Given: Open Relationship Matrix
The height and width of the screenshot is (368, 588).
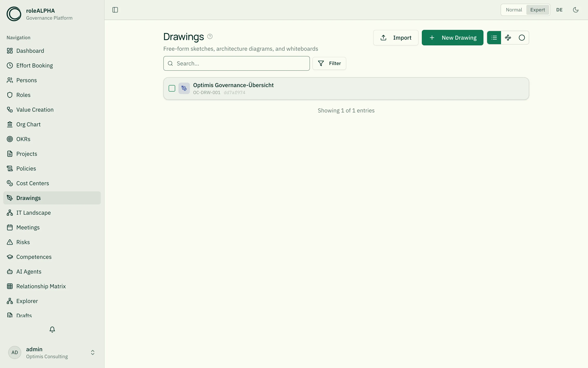Looking at the screenshot, I should pyautogui.click(x=52, y=286).
